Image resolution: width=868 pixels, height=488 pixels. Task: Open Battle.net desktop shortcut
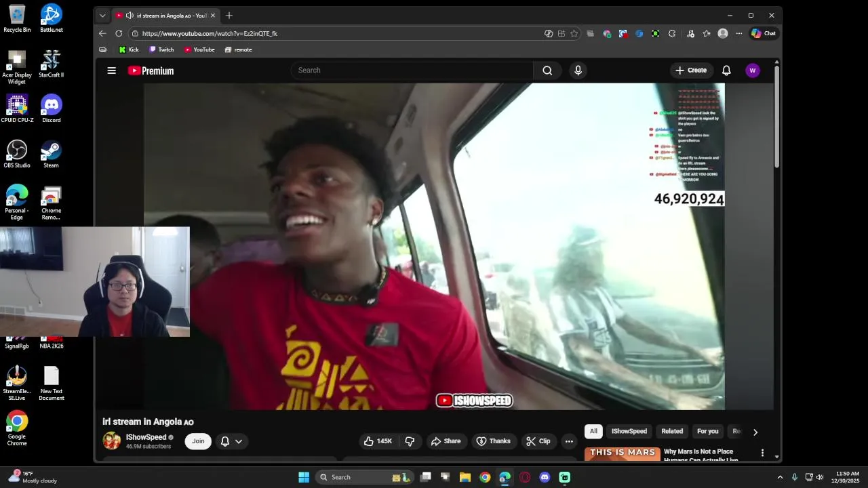(52, 18)
